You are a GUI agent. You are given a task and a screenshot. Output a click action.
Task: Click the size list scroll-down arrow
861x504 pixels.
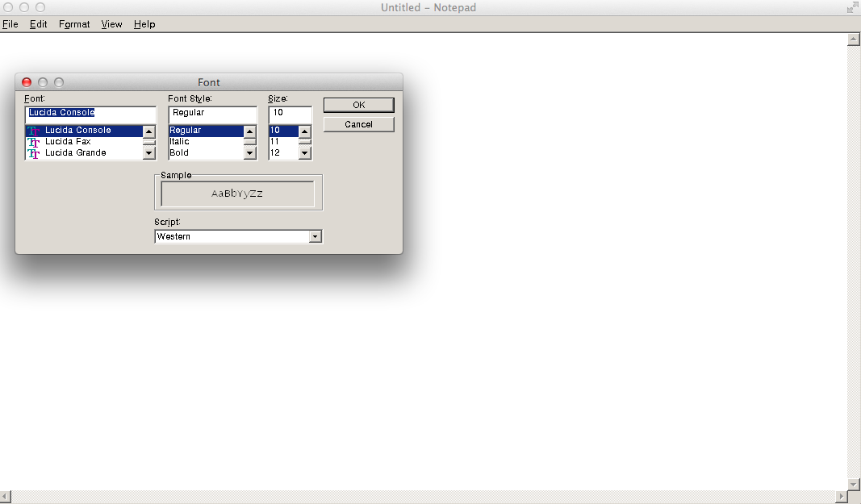(x=304, y=153)
